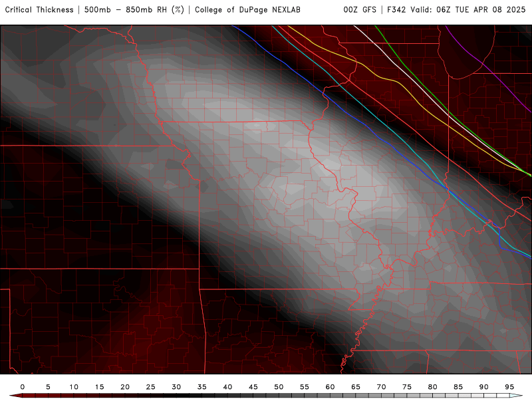Screen dimensions: 532x399
Task: Click the "Critical Thickness" title text
Action: (39, 10)
